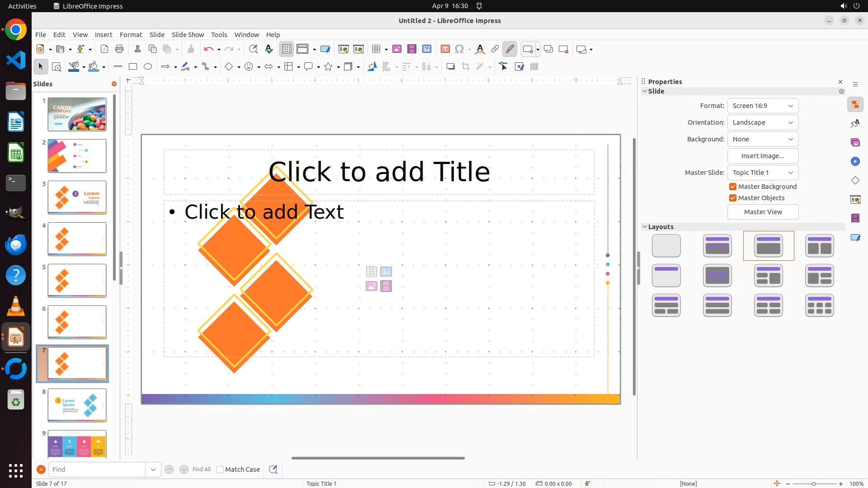Screen dimensions: 868x488
Task: Open the Master Slide dropdown
Action: pos(763,173)
